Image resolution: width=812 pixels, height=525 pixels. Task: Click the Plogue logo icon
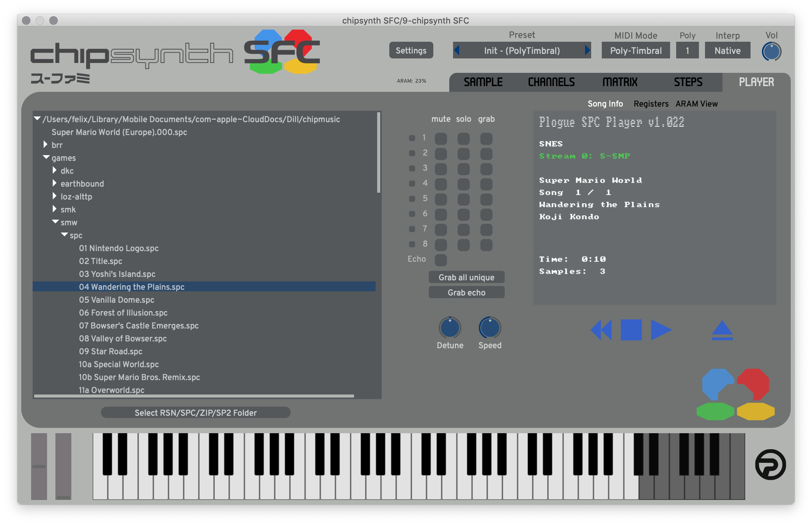pyautogui.click(x=770, y=465)
